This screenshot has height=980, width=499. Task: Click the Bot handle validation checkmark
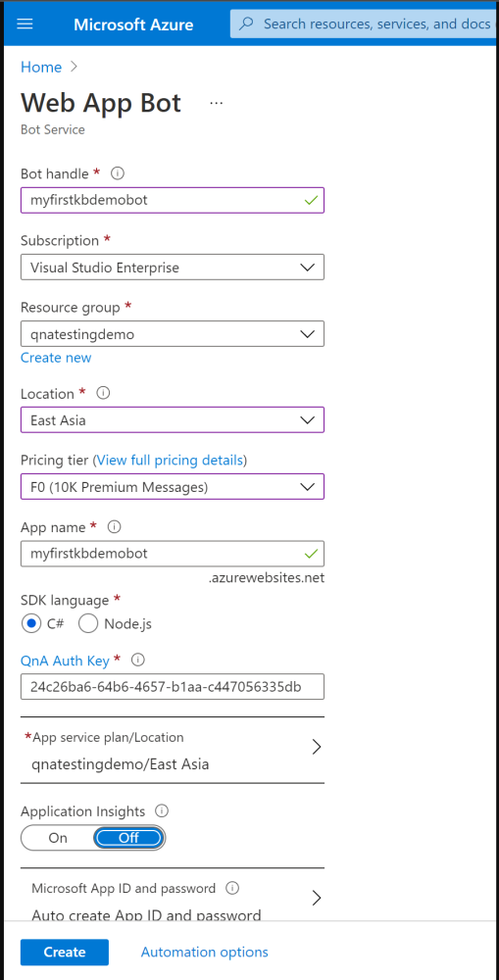(x=311, y=201)
